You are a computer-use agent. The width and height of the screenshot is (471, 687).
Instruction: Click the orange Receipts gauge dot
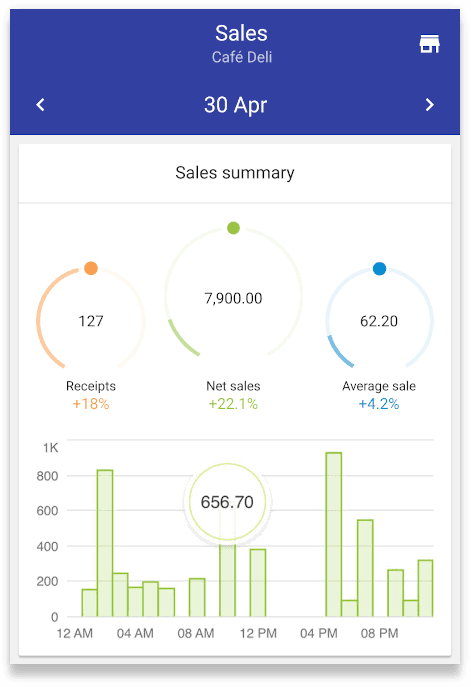pos(91,268)
